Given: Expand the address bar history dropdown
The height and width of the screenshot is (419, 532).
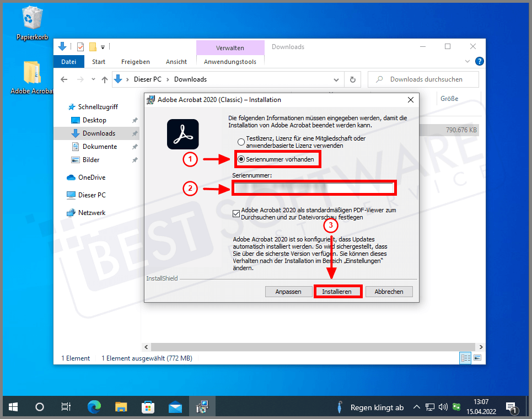Looking at the screenshot, I should (x=338, y=79).
